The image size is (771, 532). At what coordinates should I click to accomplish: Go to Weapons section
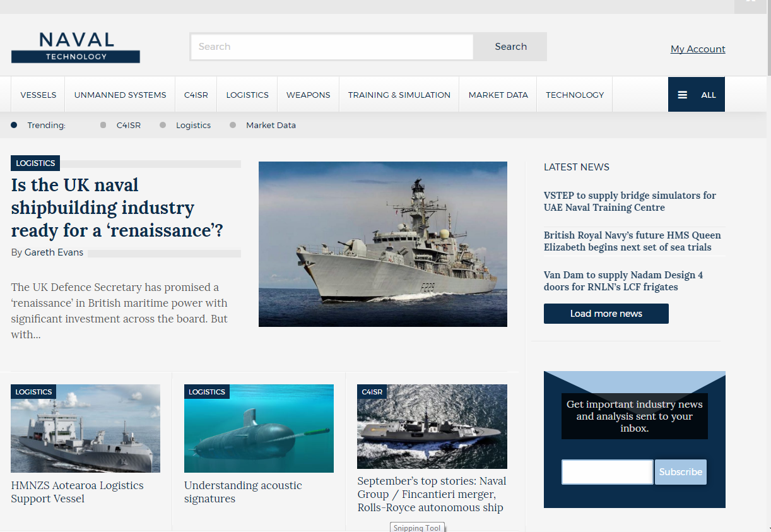pos(308,95)
